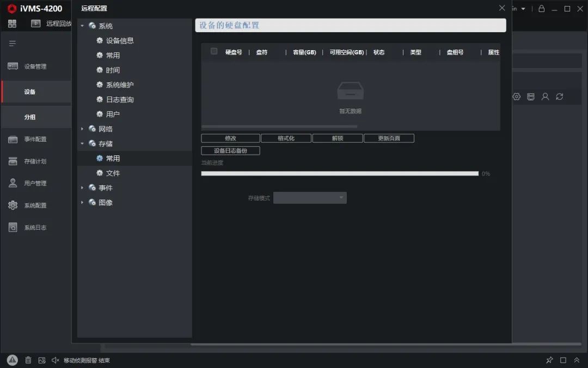The height and width of the screenshot is (368, 588).
Task: Open 事件配置 in the left sidebar
Action: [x=35, y=140]
